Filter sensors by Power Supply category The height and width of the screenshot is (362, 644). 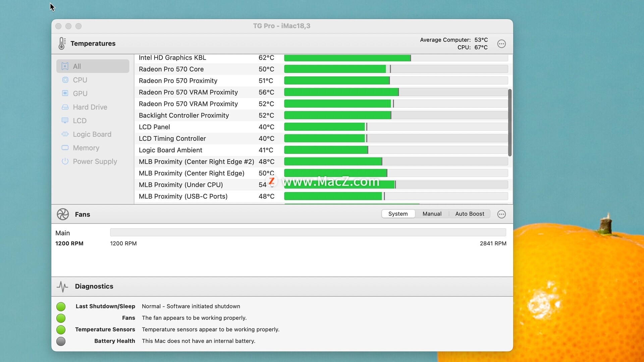click(93, 161)
